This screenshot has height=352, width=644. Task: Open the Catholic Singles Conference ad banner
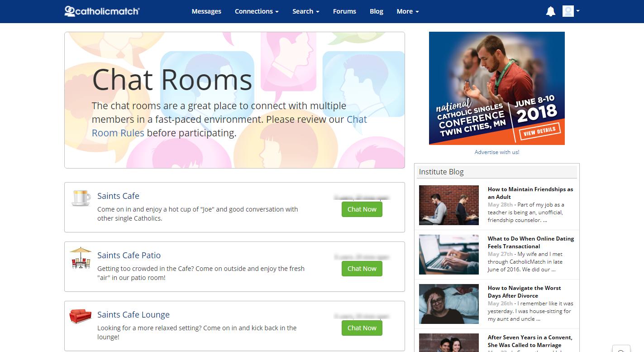tap(497, 88)
